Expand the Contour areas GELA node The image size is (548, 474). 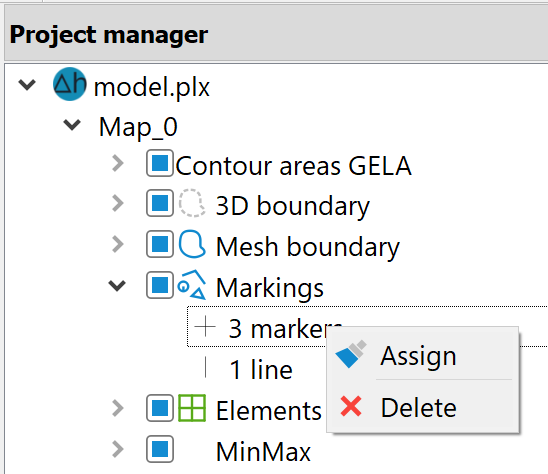[x=118, y=163]
